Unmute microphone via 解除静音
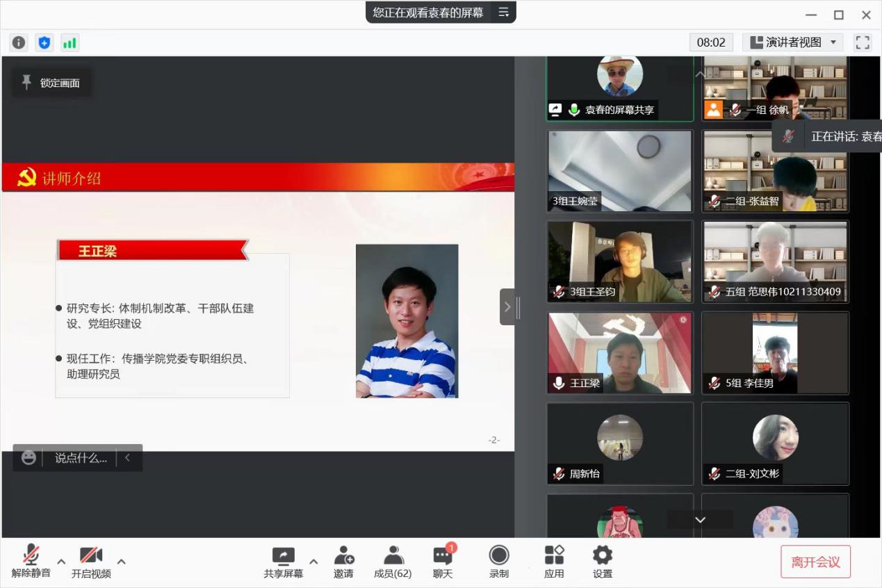Image resolution: width=882 pixels, height=588 pixels. (31, 562)
